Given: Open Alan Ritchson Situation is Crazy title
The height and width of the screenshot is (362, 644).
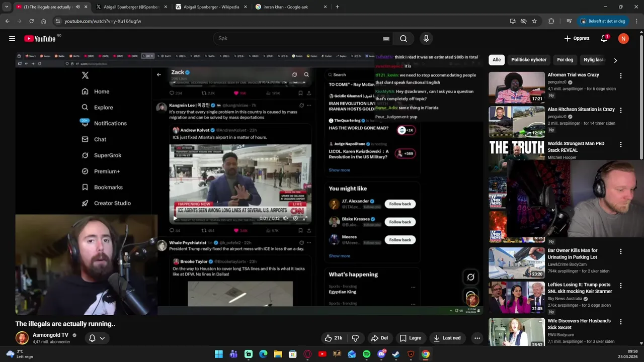Looking at the screenshot, I should coord(581,109).
